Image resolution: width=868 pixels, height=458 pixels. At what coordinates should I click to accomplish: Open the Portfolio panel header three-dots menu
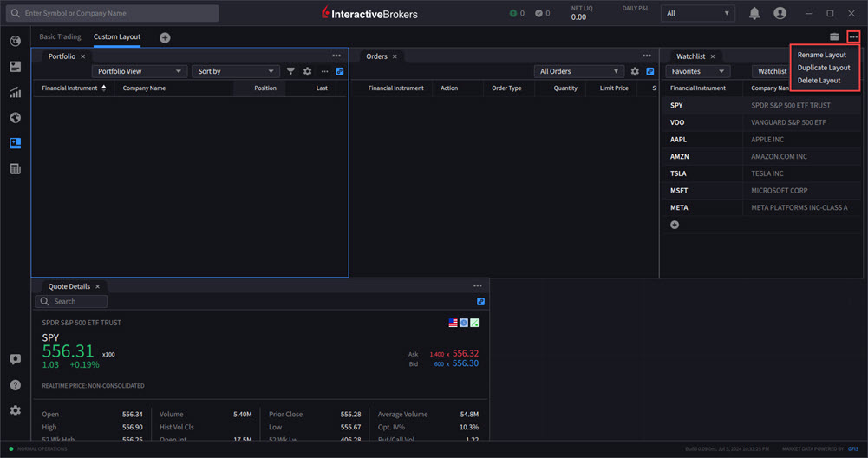coord(336,56)
